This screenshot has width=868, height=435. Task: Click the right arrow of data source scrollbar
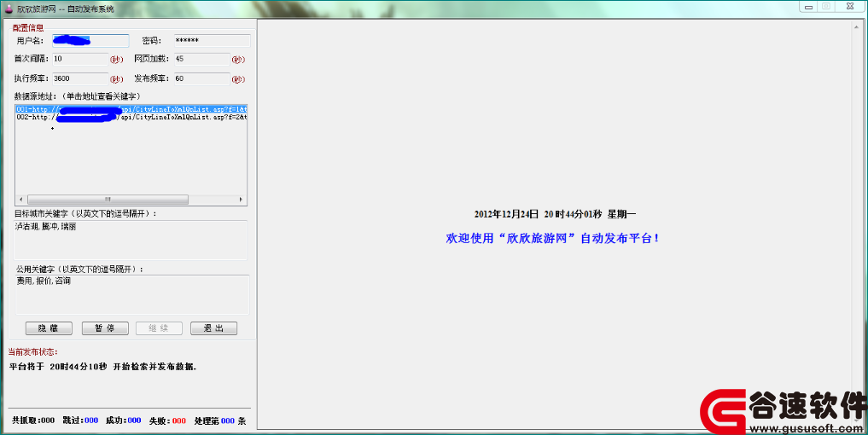[241, 200]
